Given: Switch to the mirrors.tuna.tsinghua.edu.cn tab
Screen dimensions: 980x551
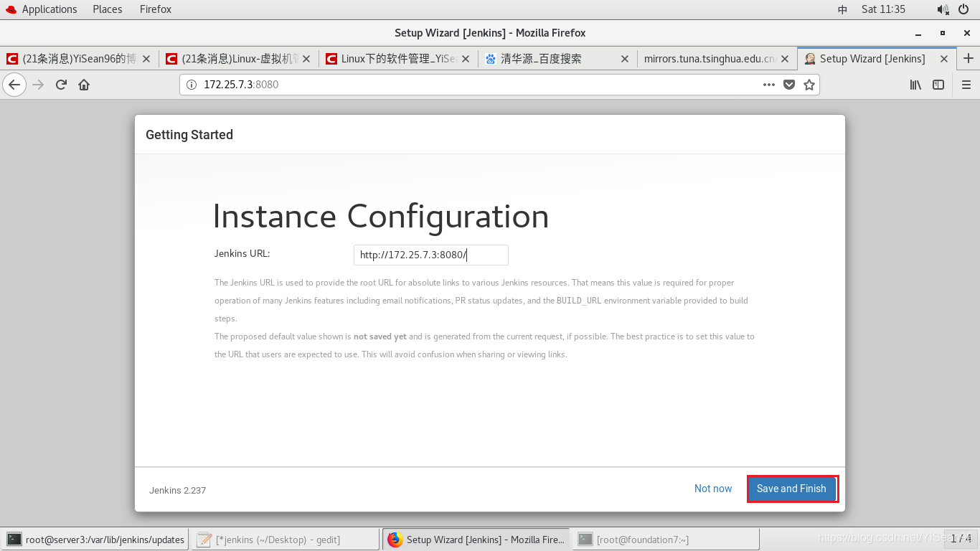Looking at the screenshot, I should [717, 59].
